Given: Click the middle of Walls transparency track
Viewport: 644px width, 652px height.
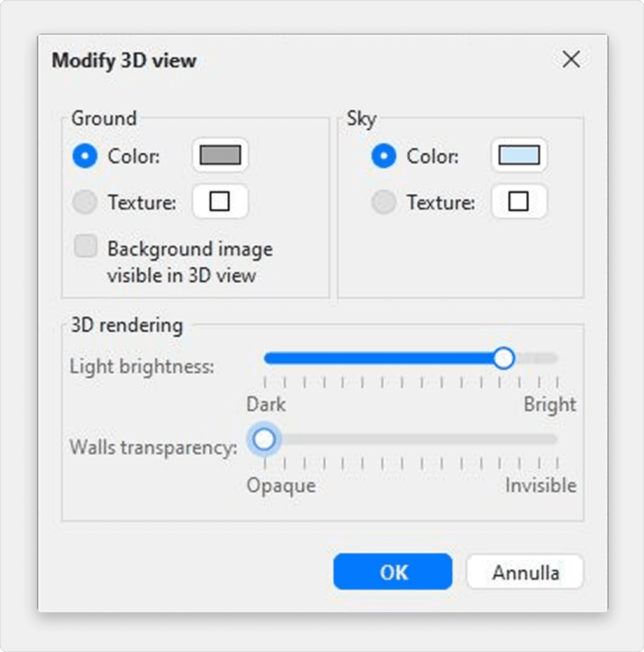Looking at the screenshot, I should [410, 439].
